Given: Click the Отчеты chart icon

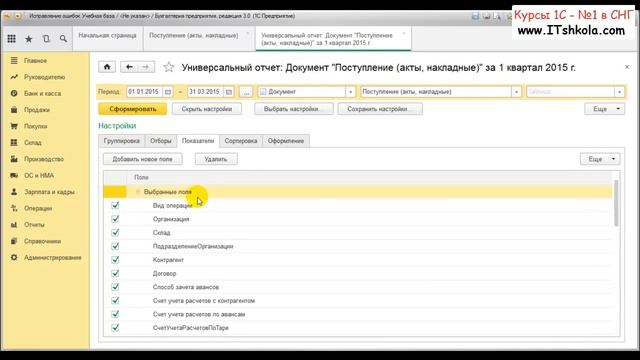Looking at the screenshot, I should [14, 224].
